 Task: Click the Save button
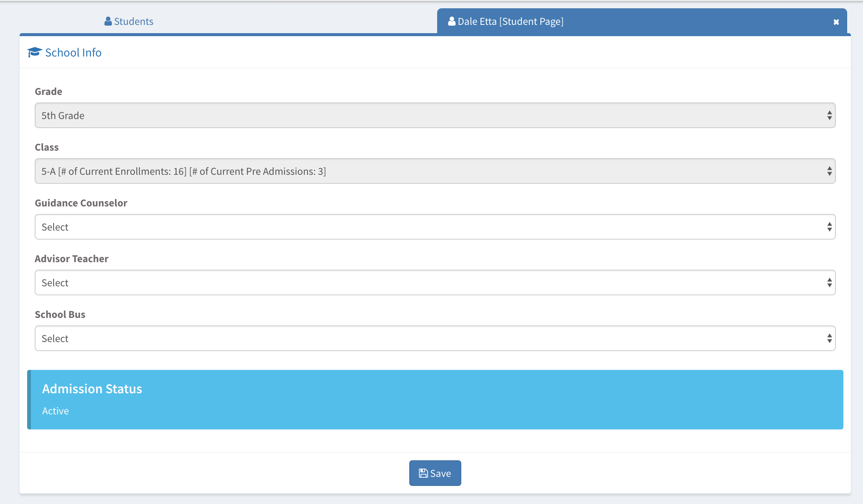[435, 473]
